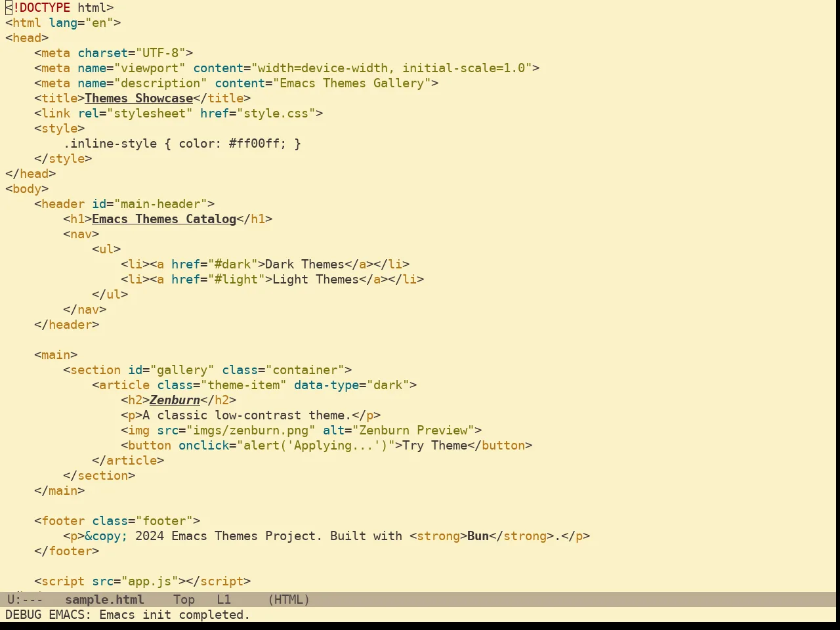This screenshot has width=840, height=630.
Task: Click the "#dark" href value
Action: click(x=233, y=264)
